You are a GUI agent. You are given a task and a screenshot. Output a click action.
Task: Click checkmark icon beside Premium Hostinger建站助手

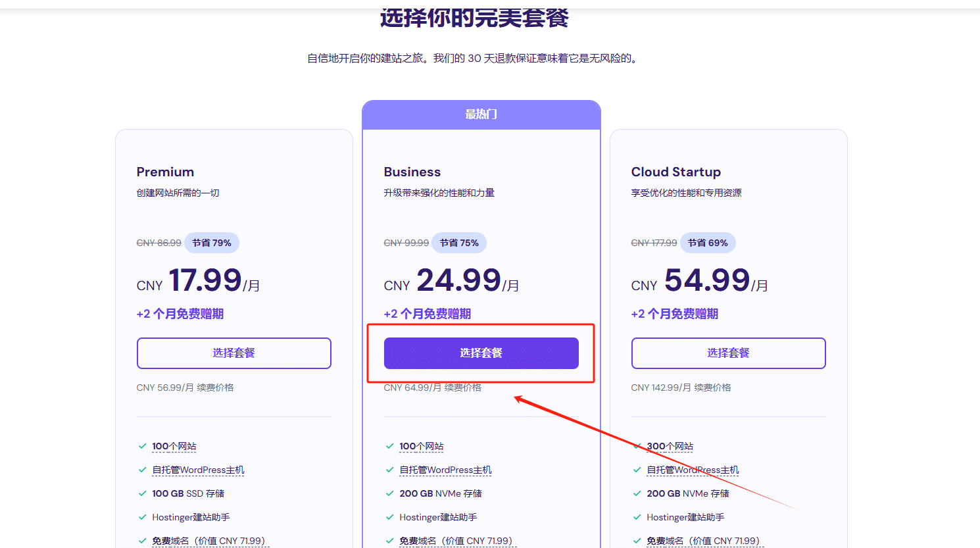tap(142, 517)
